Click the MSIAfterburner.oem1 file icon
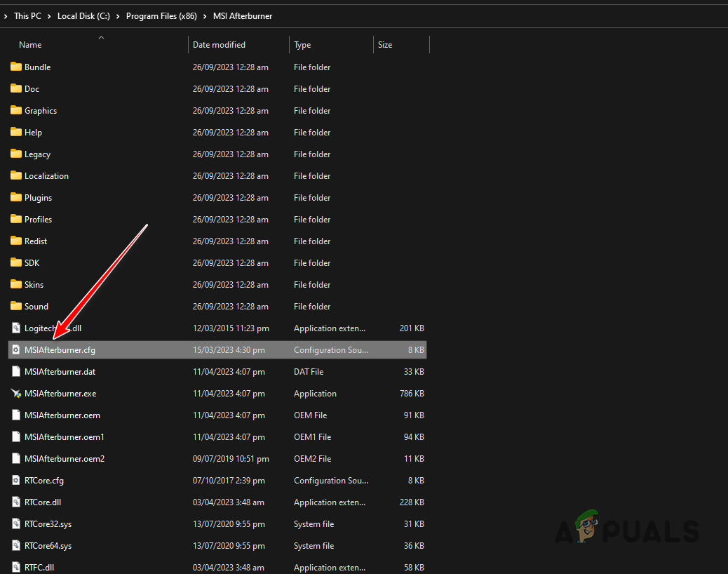The width and height of the screenshot is (728, 574). (16, 436)
